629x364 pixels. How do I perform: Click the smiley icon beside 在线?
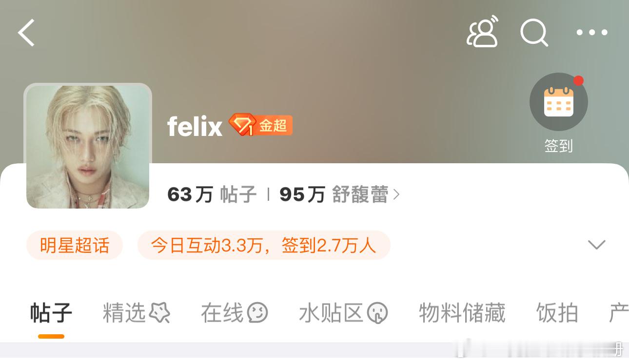click(257, 313)
